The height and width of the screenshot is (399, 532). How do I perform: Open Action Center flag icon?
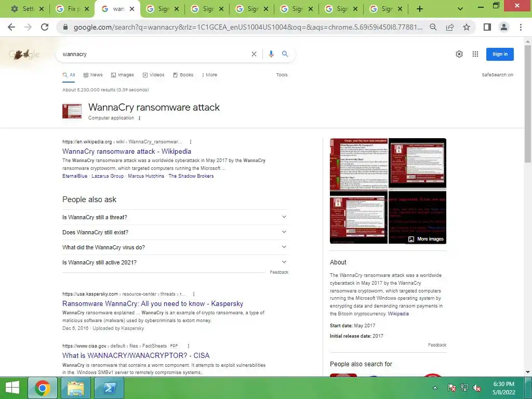[451, 388]
